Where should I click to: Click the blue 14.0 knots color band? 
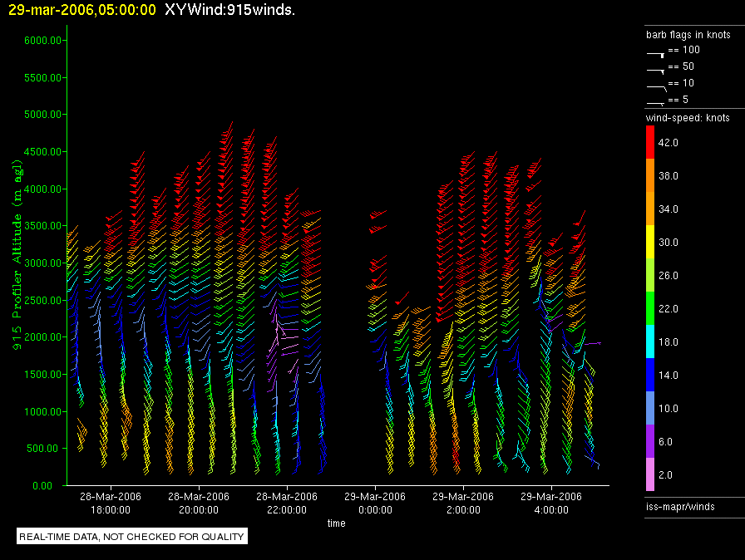coord(650,375)
